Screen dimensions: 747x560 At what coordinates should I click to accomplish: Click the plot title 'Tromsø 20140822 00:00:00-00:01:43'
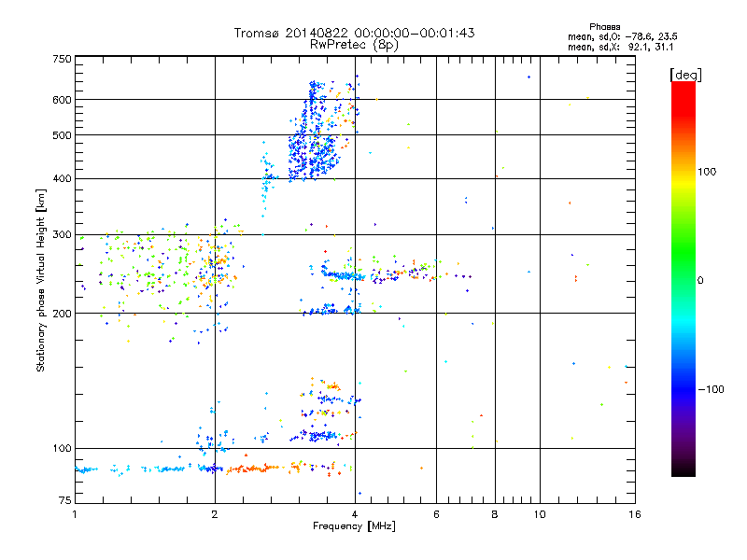click(x=354, y=33)
